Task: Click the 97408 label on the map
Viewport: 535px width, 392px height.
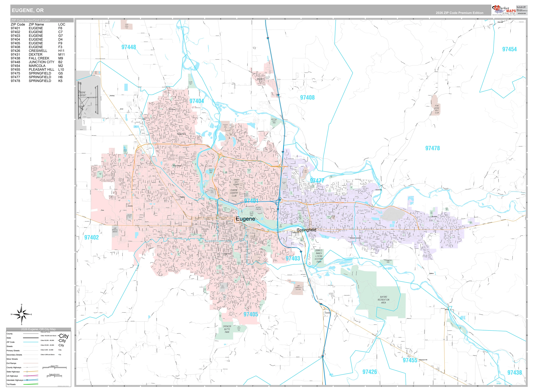Action: tap(307, 98)
